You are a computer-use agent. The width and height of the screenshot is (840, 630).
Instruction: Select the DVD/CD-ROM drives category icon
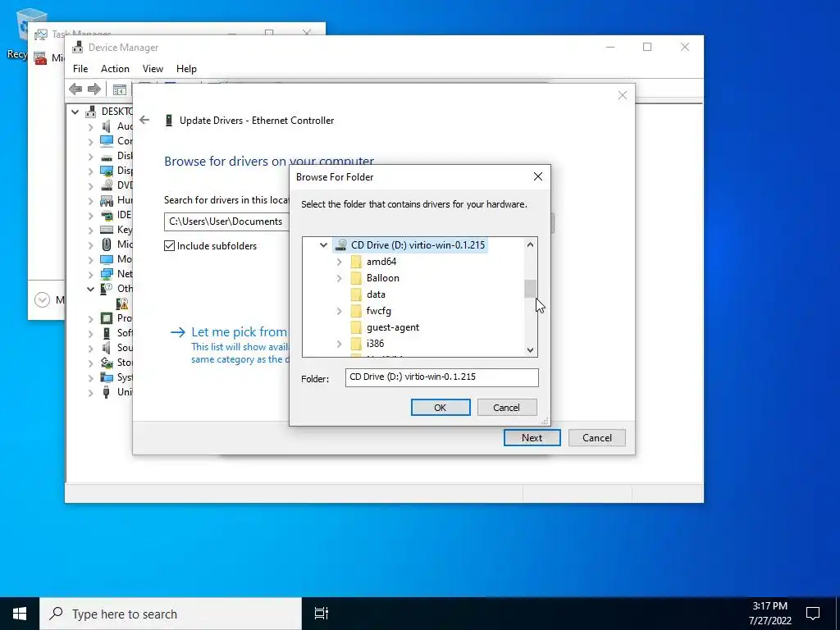pos(107,185)
